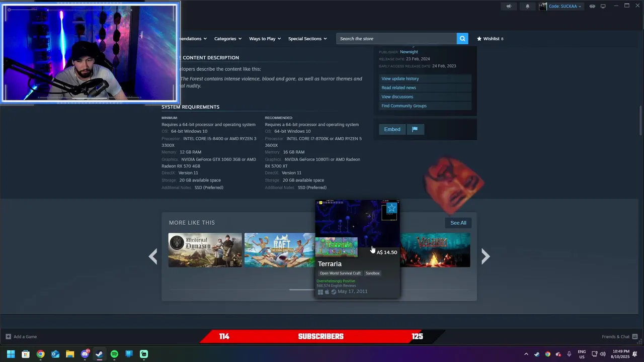The height and width of the screenshot is (362, 644).
Task: Click the microphone tray icon
Action: [569, 354]
